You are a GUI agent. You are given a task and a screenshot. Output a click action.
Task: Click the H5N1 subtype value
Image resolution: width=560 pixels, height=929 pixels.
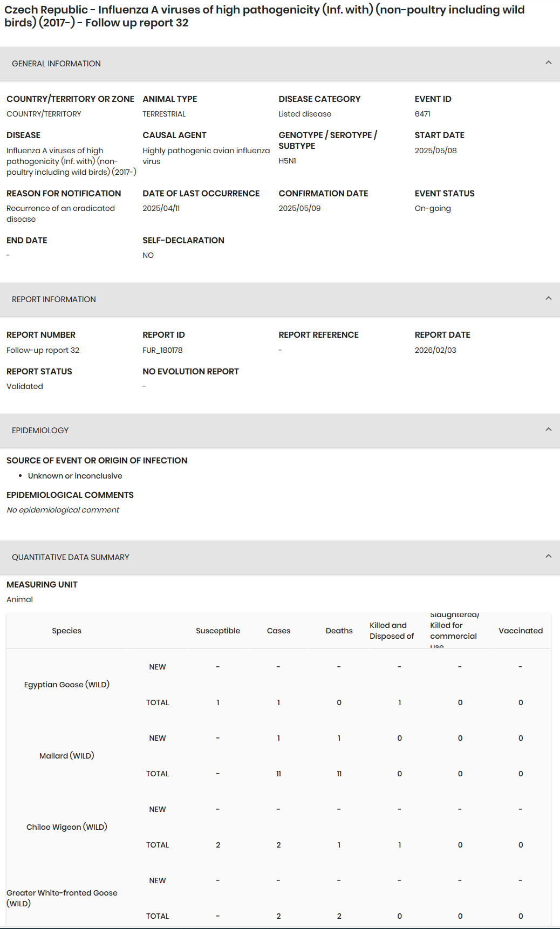tap(287, 161)
